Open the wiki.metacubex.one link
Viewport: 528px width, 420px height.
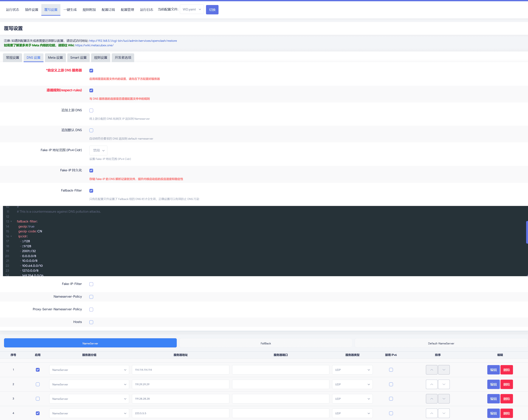point(94,45)
